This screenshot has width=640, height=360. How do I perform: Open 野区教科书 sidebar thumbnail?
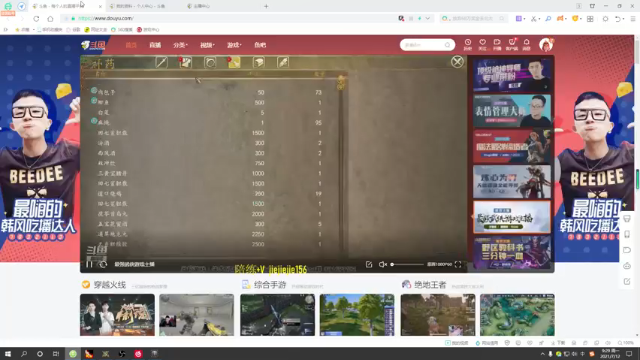[x=512, y=252]
